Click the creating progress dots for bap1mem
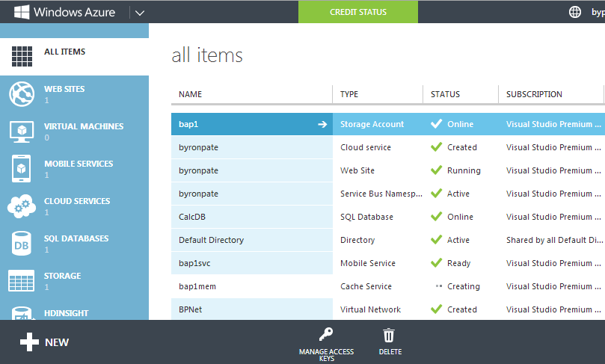The height and width of the screenshot is (364, 605). [x=439, y=286]
